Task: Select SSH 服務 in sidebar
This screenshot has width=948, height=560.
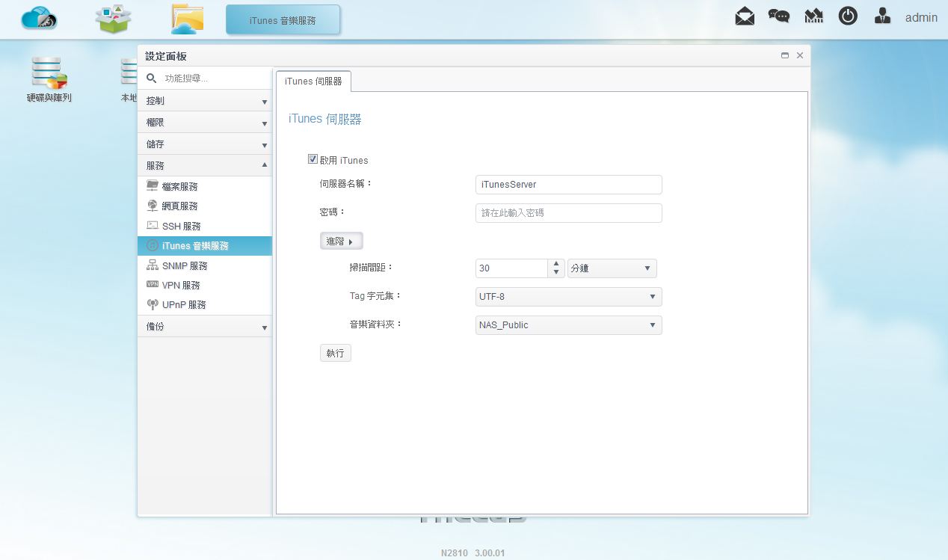Action: [x=205, y=226]
